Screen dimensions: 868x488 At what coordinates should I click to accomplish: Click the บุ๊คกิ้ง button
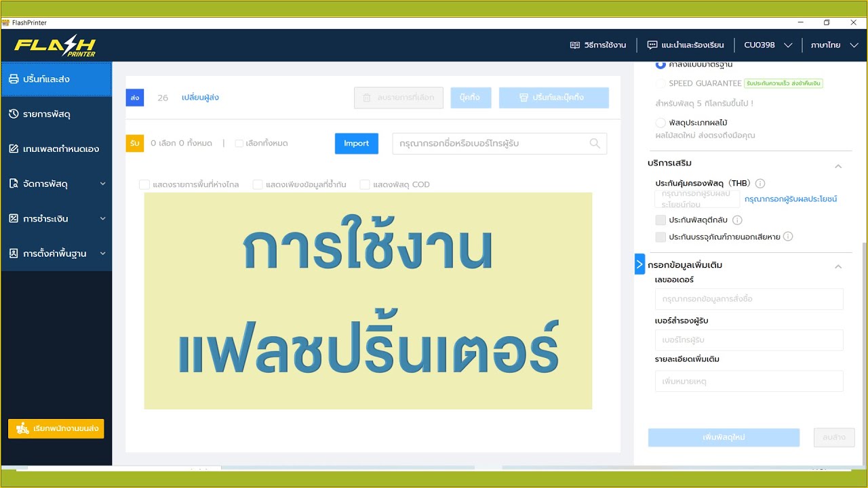coord(471,98)
